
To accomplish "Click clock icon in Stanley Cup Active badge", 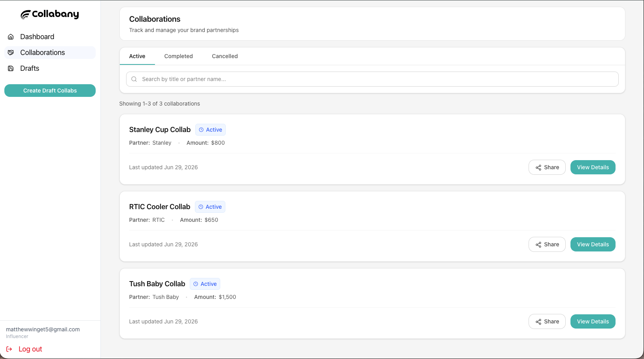I will [201, 130].
